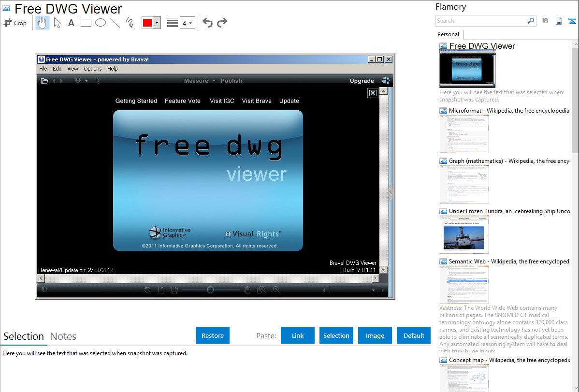
Task: Click the Update link in welcome panel
Action: [x=289, y=101]
